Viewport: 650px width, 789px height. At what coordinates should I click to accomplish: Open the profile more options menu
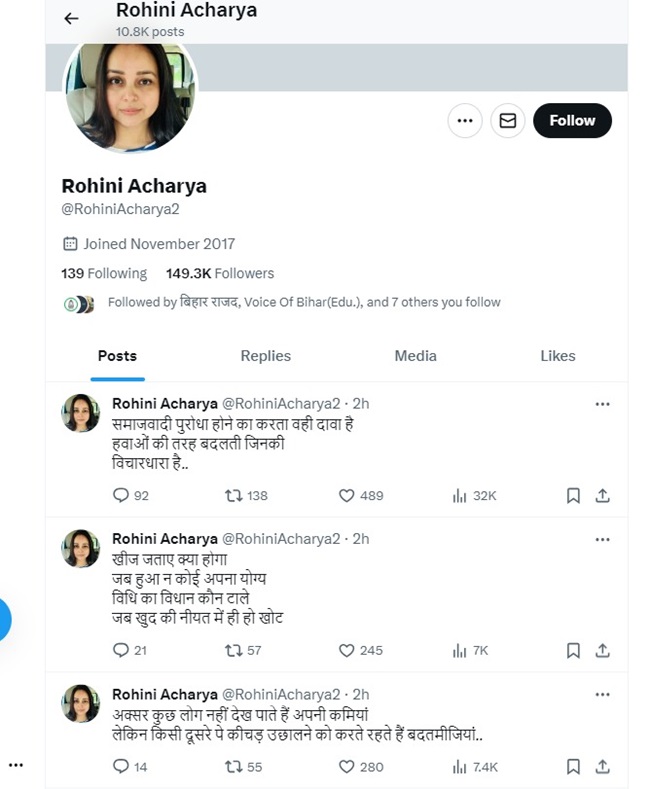[464, 121]
